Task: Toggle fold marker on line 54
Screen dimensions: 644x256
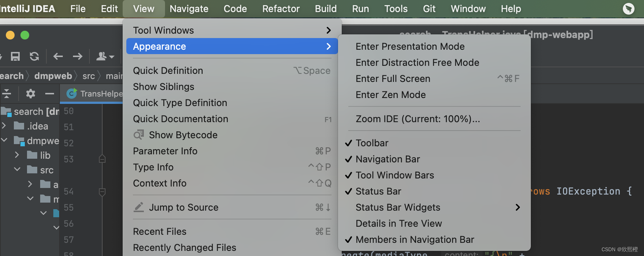Action: point(102,192)
